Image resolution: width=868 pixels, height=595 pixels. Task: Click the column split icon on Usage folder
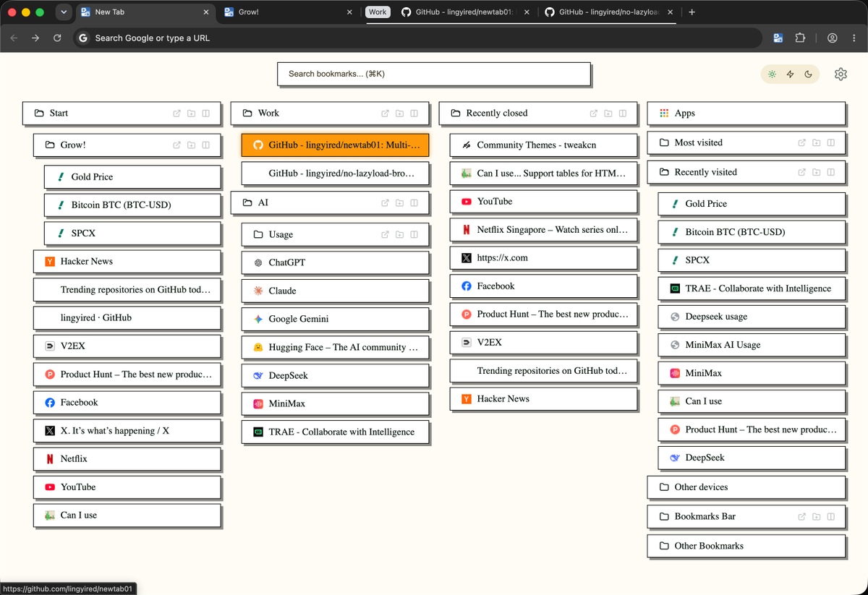[414, 234]
